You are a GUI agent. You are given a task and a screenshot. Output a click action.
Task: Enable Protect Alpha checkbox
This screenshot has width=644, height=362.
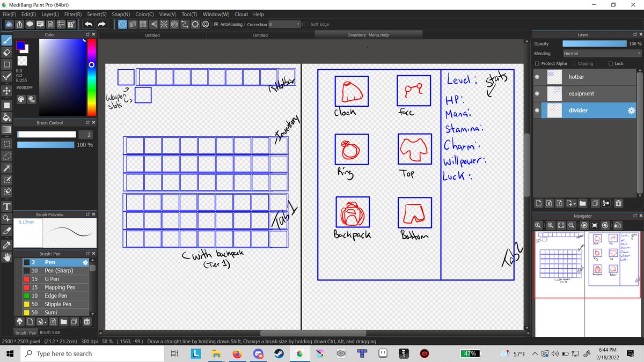[x=537, y=63]
